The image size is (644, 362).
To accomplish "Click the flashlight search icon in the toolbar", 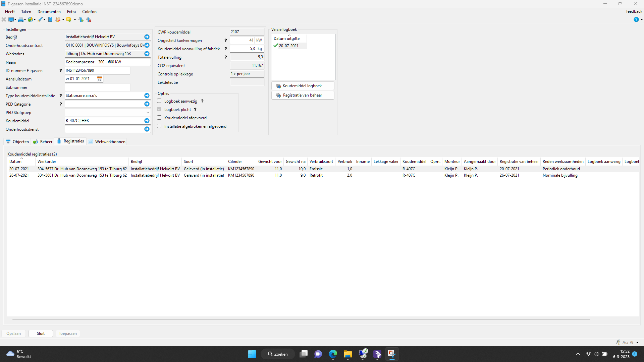I will 40,19.
